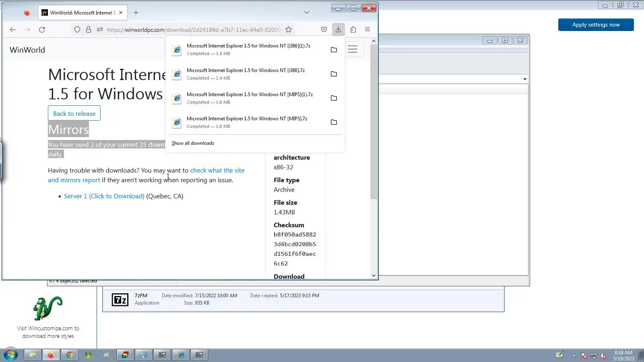Click the browser page vertical scrollbar thumb

[374, 121]
